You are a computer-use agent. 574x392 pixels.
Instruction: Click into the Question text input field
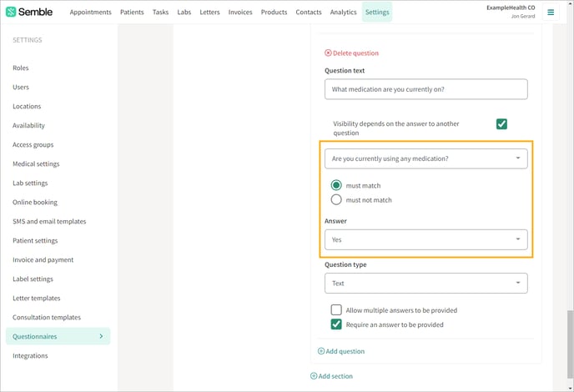click(426, 89)
